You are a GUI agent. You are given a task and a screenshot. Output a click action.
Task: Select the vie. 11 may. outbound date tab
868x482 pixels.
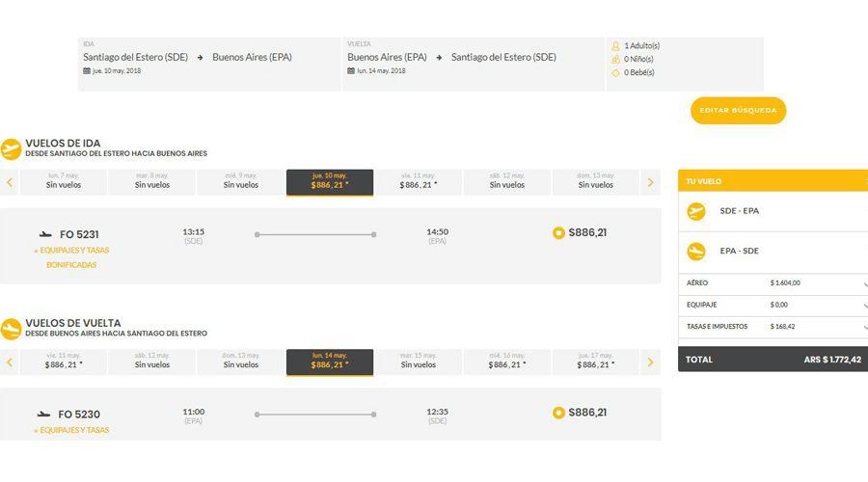(x=418, y=181)
